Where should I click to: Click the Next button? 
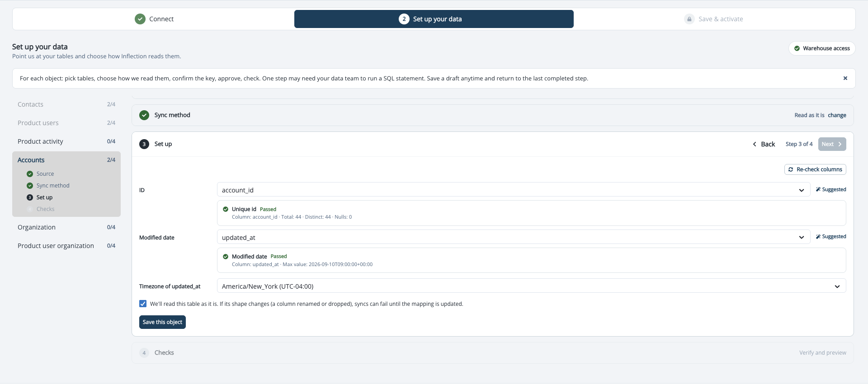tap(832, 144)
